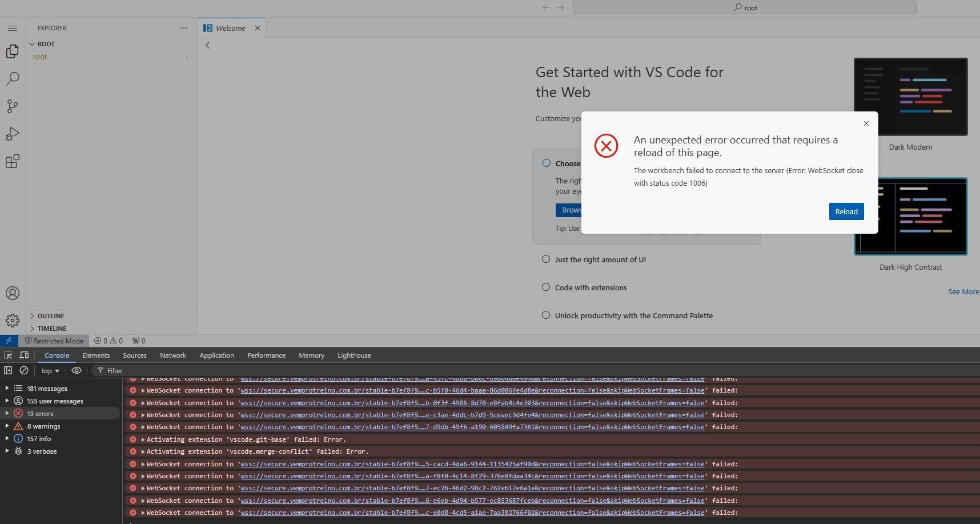Open the Explorer view in activity bar

[x=13, y=51]
